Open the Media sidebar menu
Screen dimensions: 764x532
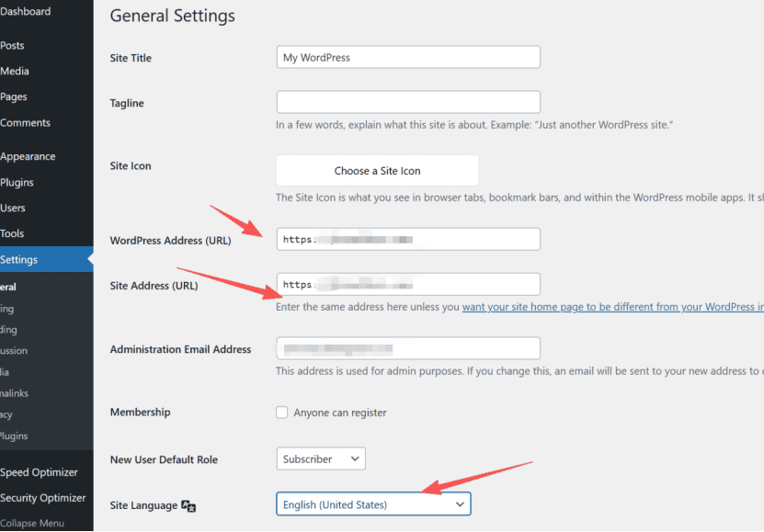pyautogui.click(x=15, y=71)
